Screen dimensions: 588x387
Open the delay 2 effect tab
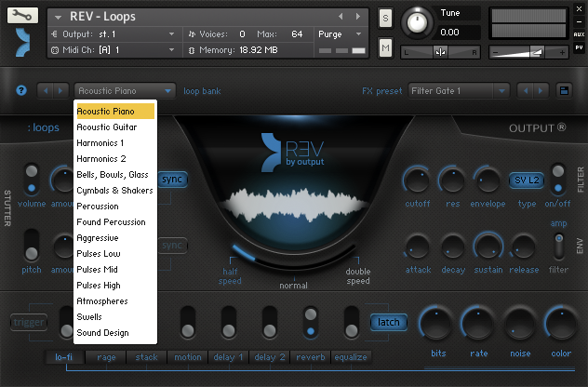(270, 357)
